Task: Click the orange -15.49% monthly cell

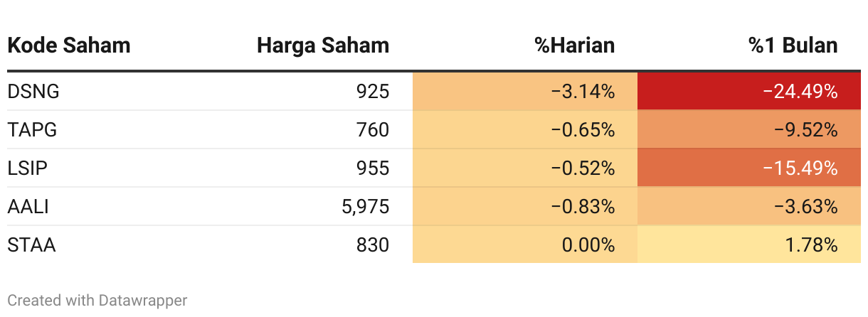Action: [749, 168]
